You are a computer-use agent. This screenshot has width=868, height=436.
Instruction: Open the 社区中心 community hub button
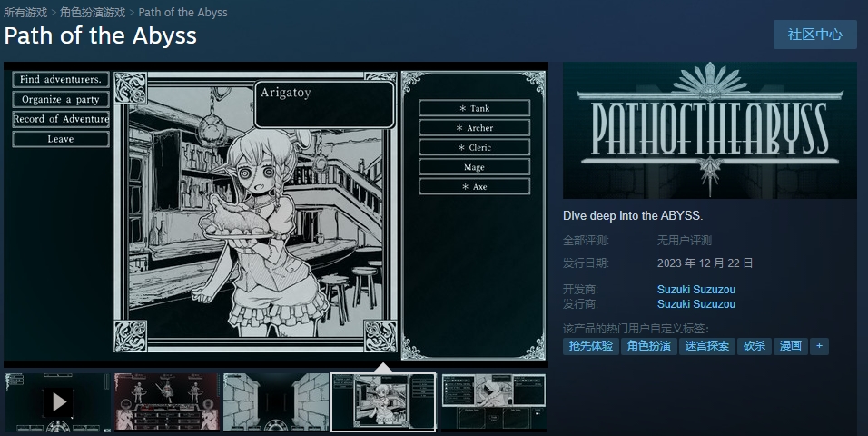(x=814, y=35)
